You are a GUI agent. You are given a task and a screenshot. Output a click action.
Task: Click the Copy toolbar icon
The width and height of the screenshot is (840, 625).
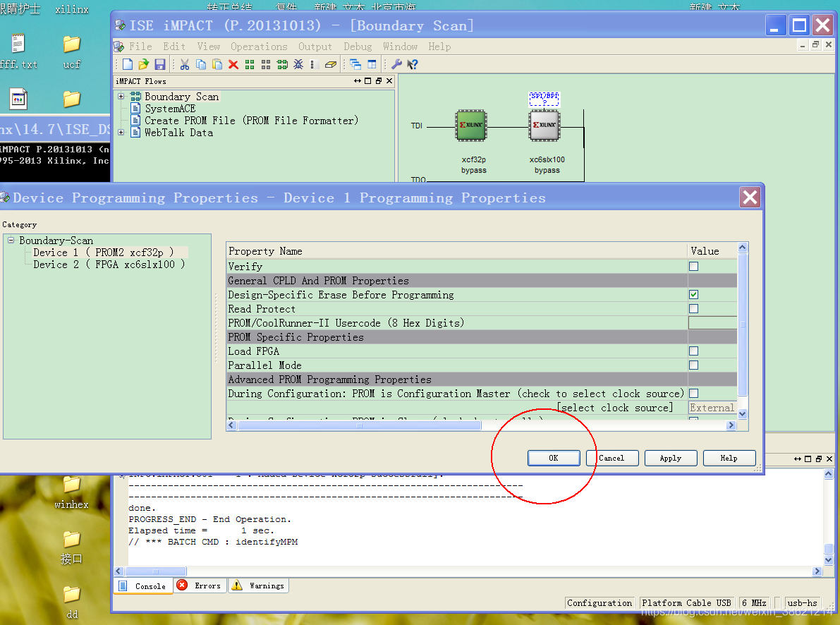click(201, 64)
